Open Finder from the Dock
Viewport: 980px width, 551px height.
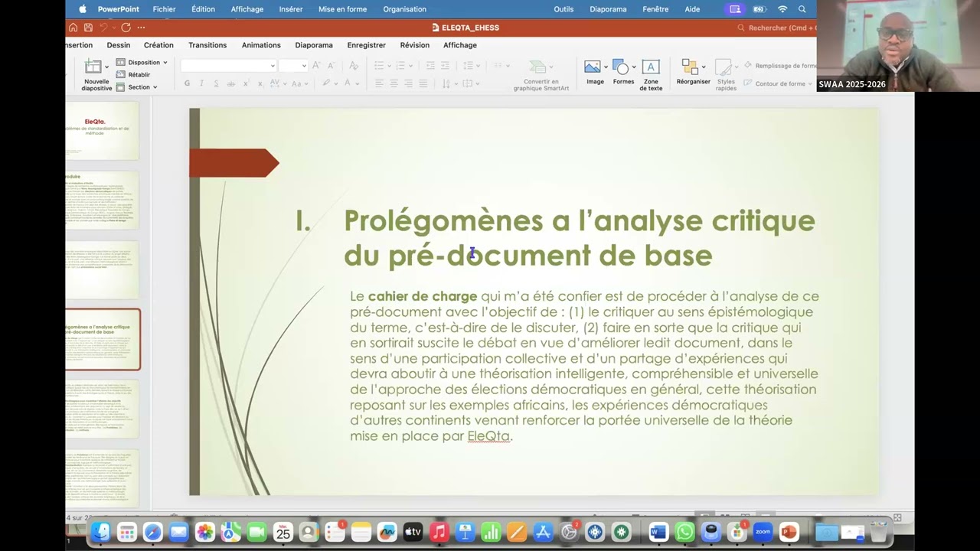click(x=100, y=531)
